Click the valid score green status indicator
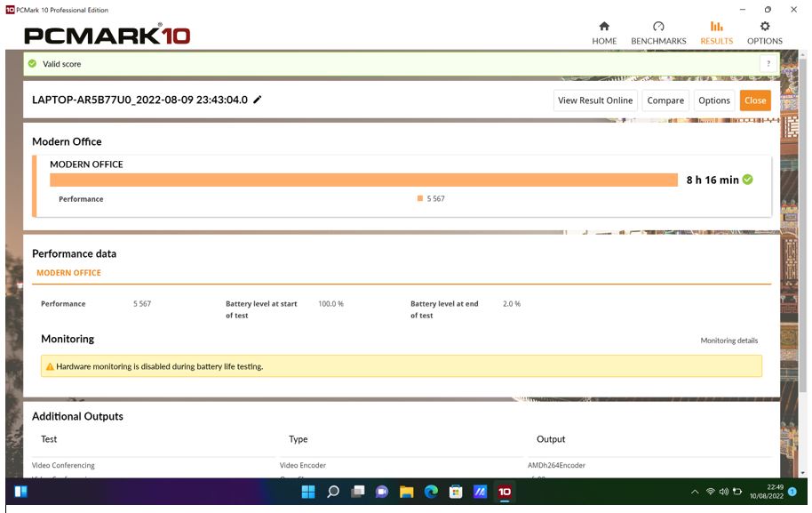Image resolution: width=812 pixels, height=513 pixels. click(32, 63)
